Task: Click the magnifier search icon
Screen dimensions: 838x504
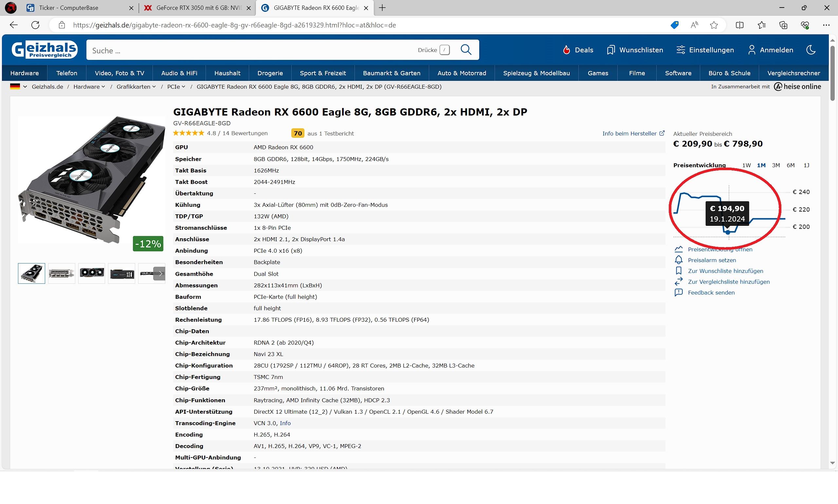Action: 466,50
